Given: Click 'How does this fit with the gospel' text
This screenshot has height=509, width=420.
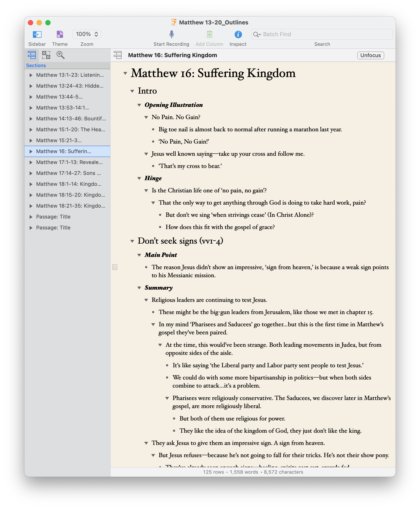Looking at the screenshot, I should [x=220, y=227].
